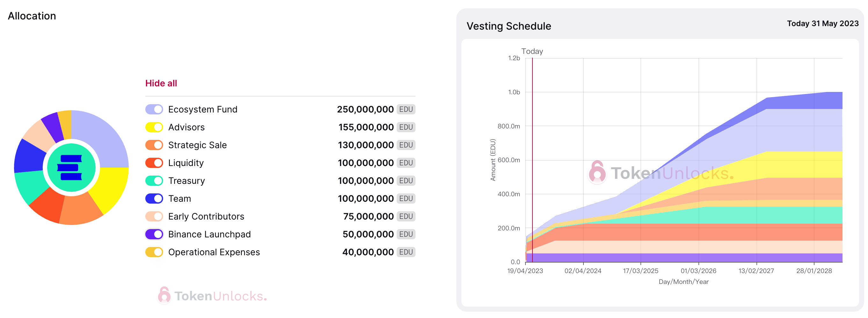Screen dimensions: 868x318
Task: Click the 13/02/2027 x-axis date label
Action: [756, 271]
